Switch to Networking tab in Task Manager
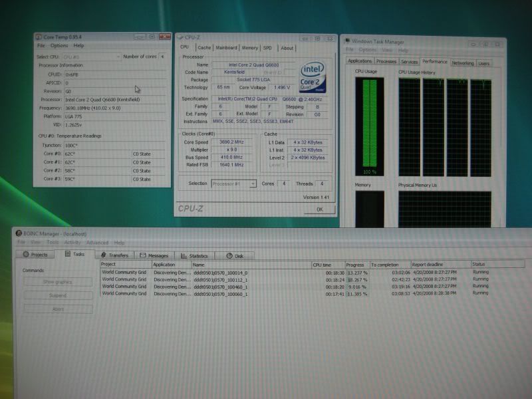 point(462,63)
